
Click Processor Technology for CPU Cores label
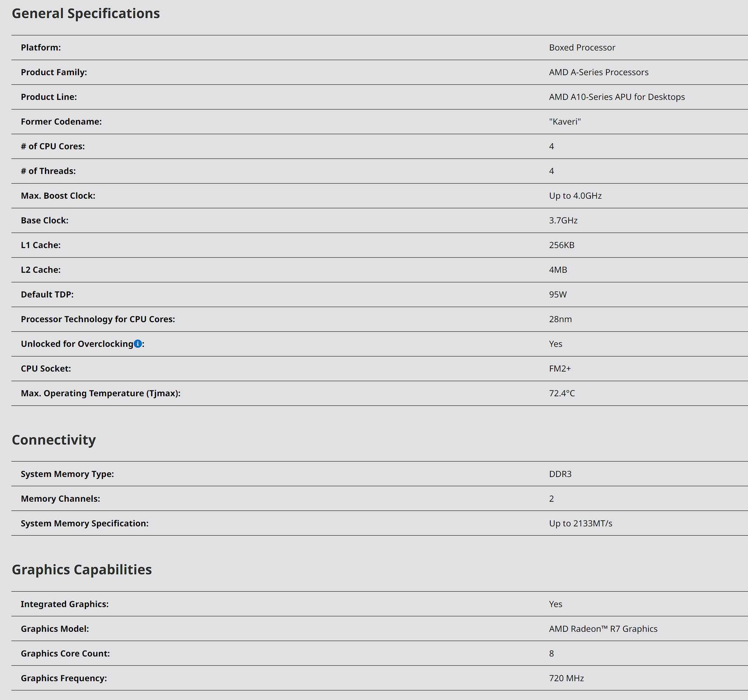(x=98, y=319)
